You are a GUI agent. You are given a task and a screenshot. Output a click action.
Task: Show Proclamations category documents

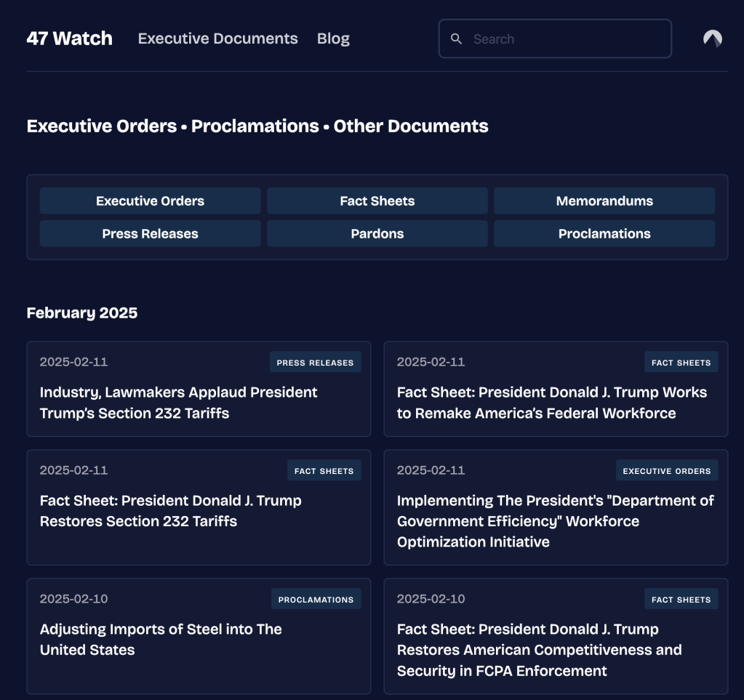pos(604,233)
